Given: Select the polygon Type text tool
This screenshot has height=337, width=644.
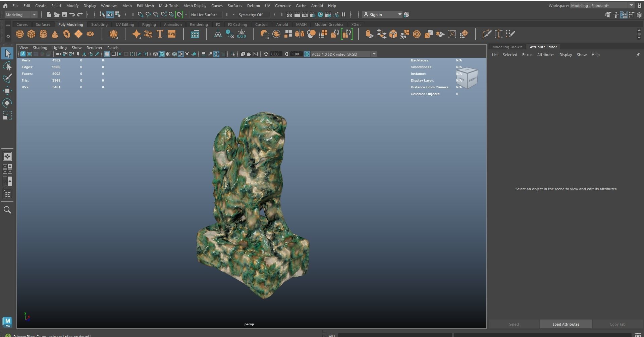Looking at the screenshot, I should tap(160, 34).
